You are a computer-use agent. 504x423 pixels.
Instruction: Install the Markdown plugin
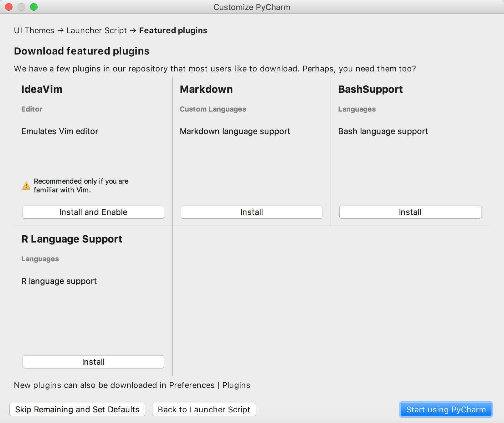click(x=251, y=212)
